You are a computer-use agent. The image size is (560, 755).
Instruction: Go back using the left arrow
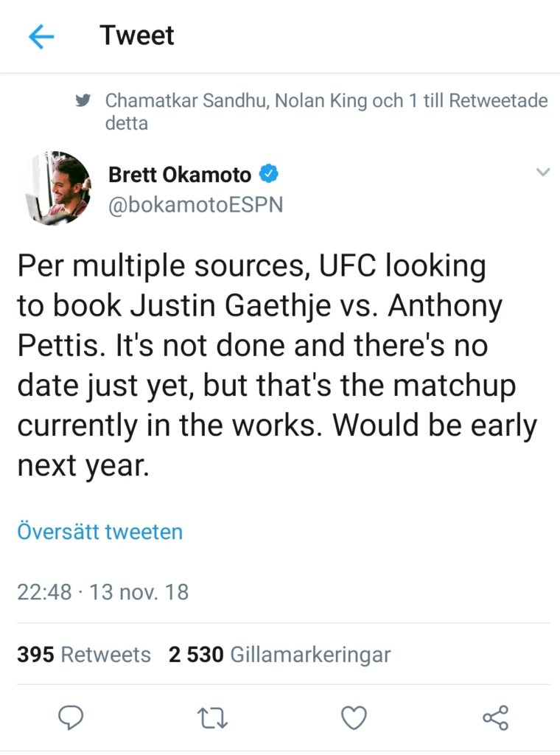pos(41,37)
